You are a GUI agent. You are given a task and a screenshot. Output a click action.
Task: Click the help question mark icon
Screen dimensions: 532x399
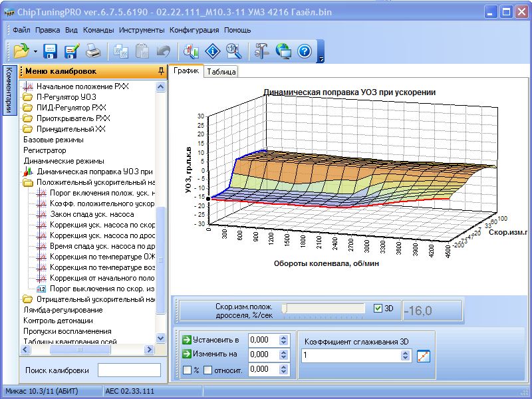pos(305,51)
